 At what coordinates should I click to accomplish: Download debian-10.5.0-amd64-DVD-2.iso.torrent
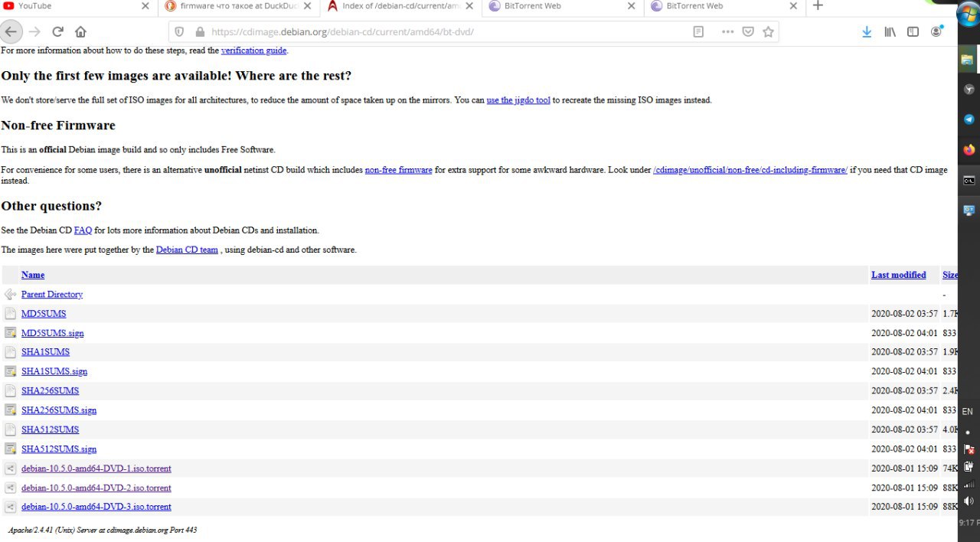[96, 488]
